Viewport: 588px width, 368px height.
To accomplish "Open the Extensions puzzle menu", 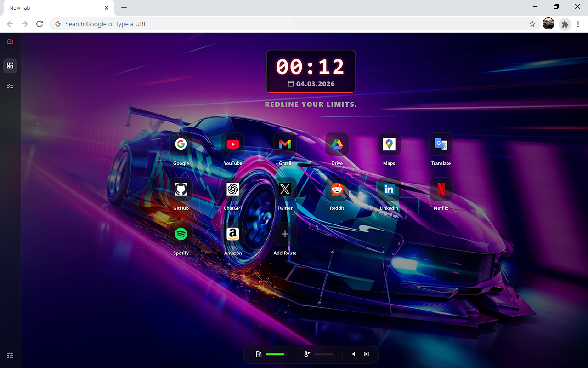I will point(565,24).
